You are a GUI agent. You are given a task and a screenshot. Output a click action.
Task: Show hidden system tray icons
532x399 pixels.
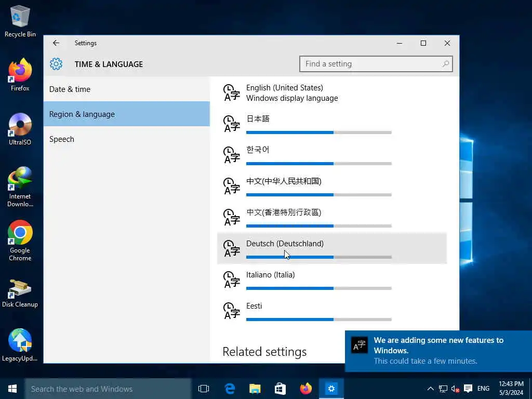point(430,389)
